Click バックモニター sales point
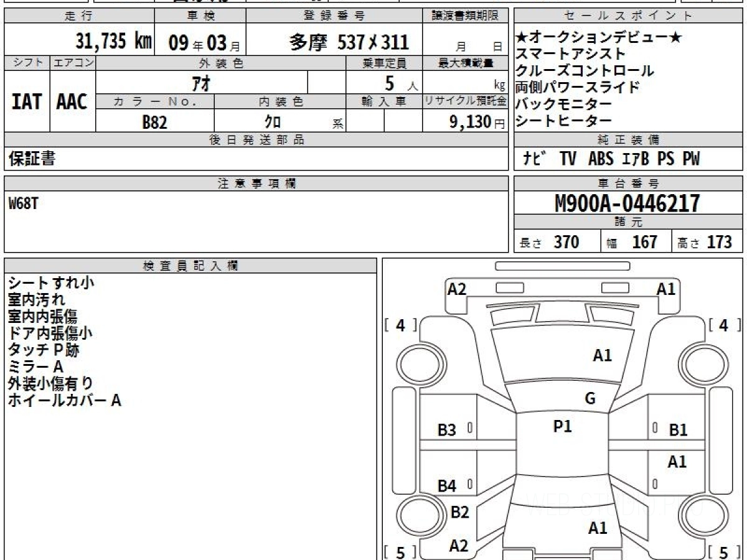This screenshot has width=747, height=560. [x=563, y=104]
